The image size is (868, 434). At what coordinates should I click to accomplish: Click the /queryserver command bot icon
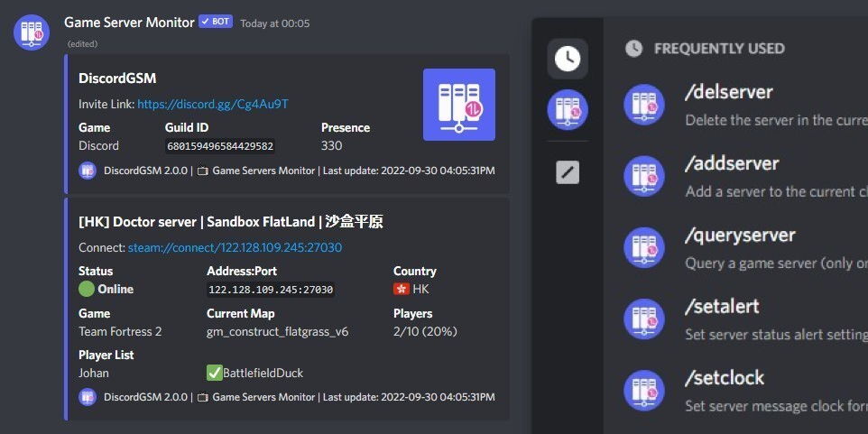(x=644, y=247)
